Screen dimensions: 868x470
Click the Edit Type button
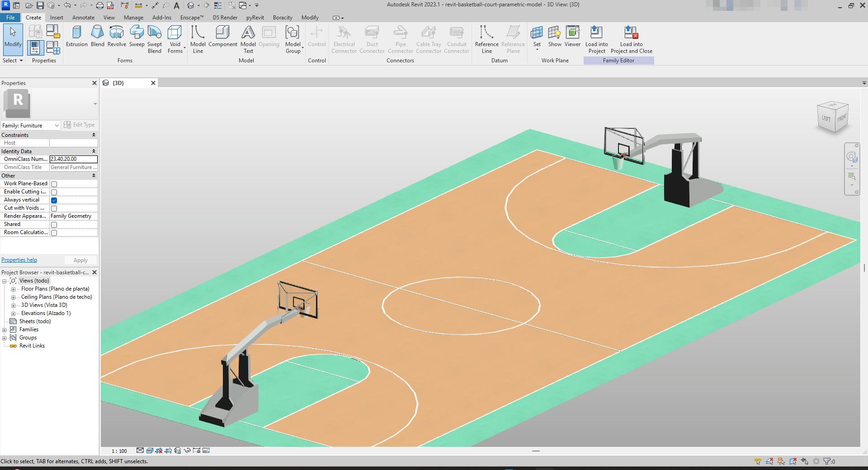pyautogui.click(x=80, y=125)
